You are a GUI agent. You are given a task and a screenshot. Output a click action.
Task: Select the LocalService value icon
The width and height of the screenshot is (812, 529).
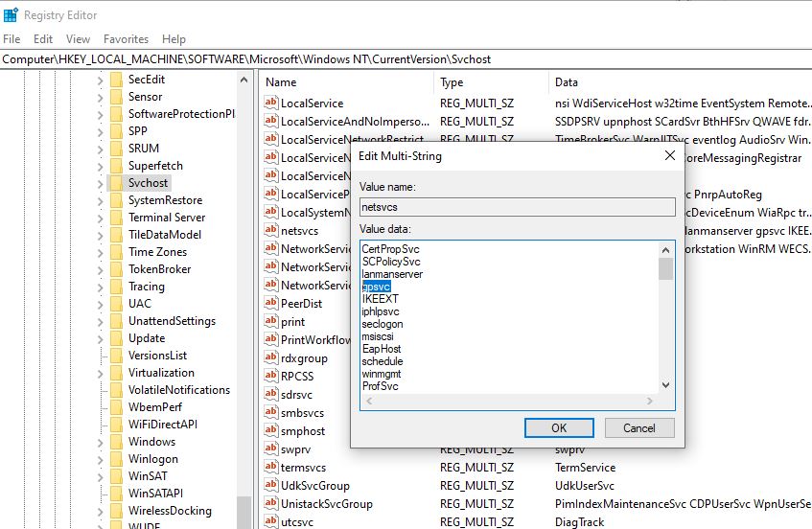pos(271,103)
